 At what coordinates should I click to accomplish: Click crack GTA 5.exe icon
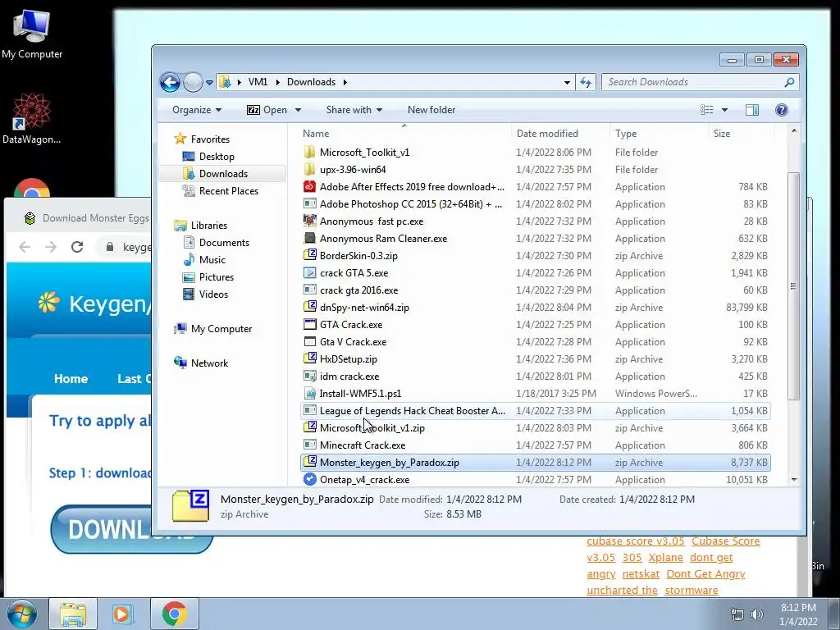309,272
